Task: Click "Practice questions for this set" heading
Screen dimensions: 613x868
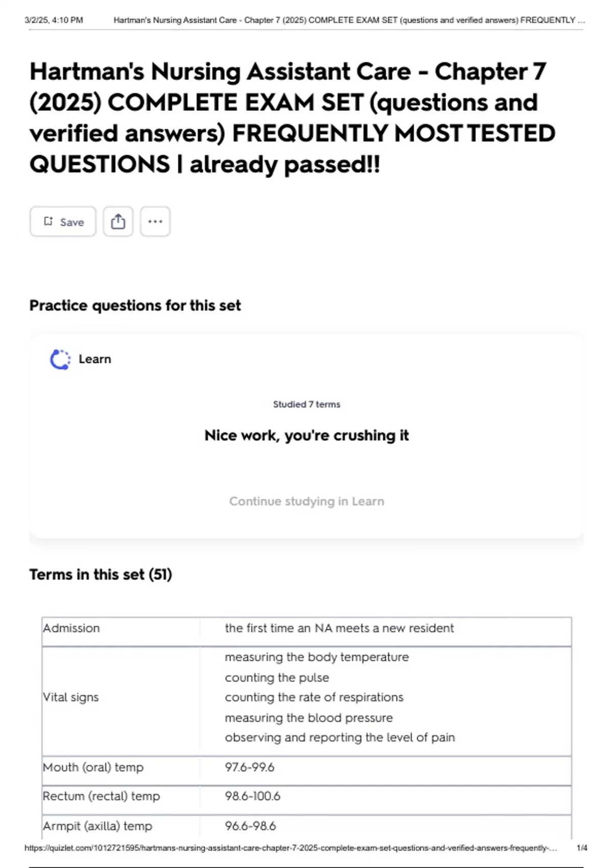Action: tap(135, 305)
